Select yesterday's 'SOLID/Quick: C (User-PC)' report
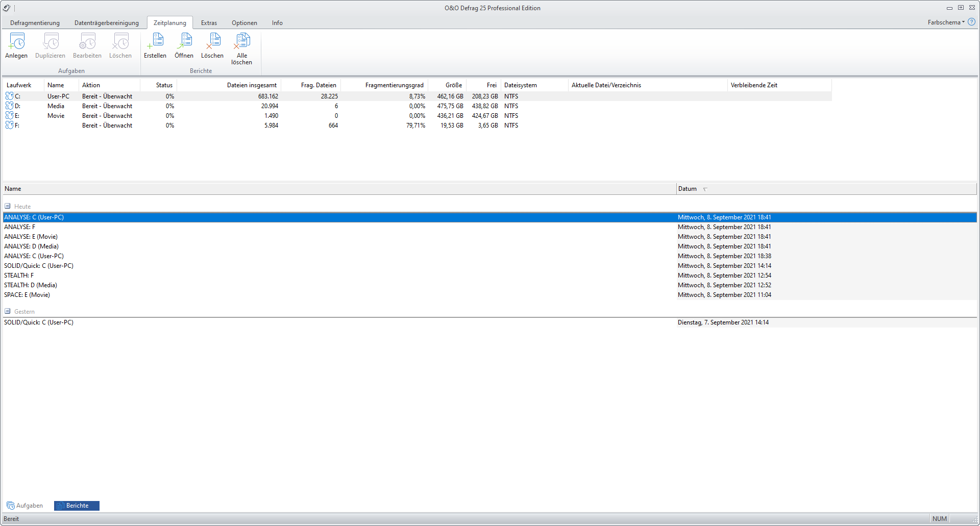This screenshot has width=980, height=526. (490, 322)
